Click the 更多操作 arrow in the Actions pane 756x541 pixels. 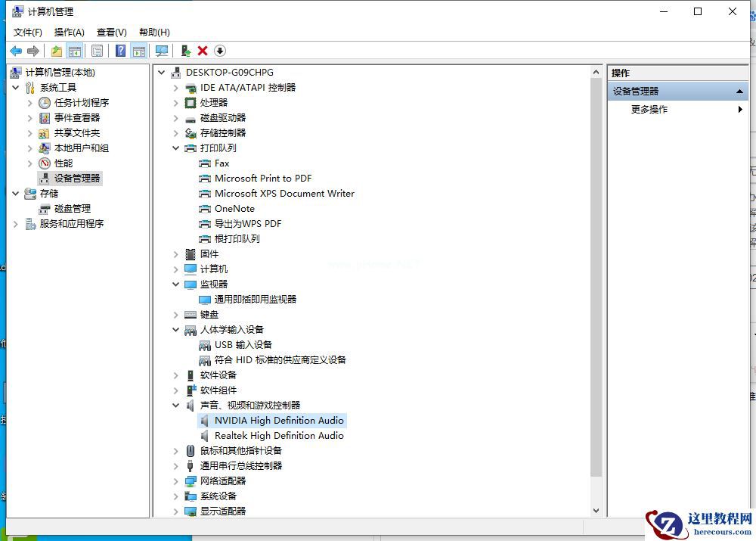click(x=739, y=109)
